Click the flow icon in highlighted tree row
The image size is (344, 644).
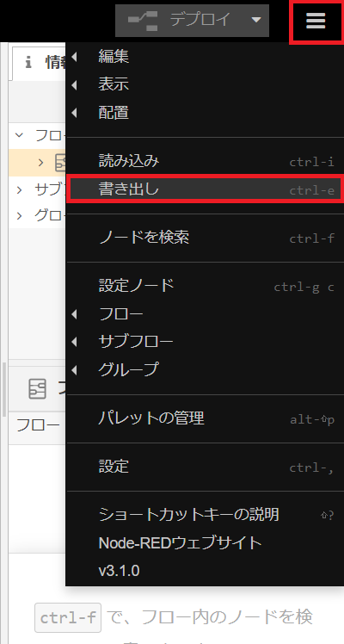point(60,163)
